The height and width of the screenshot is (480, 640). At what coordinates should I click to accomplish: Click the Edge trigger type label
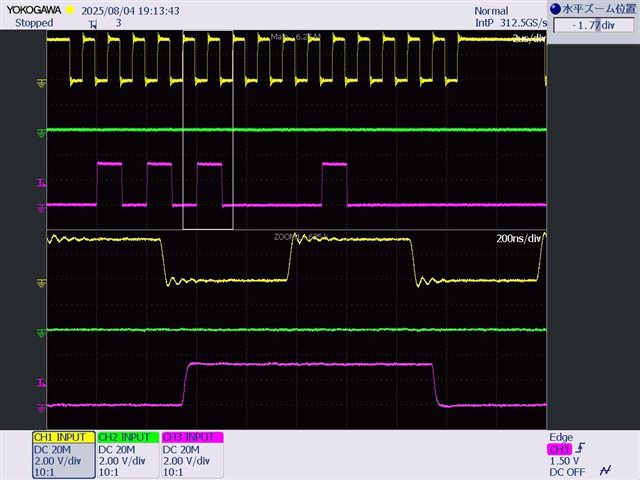coord(561,437)
